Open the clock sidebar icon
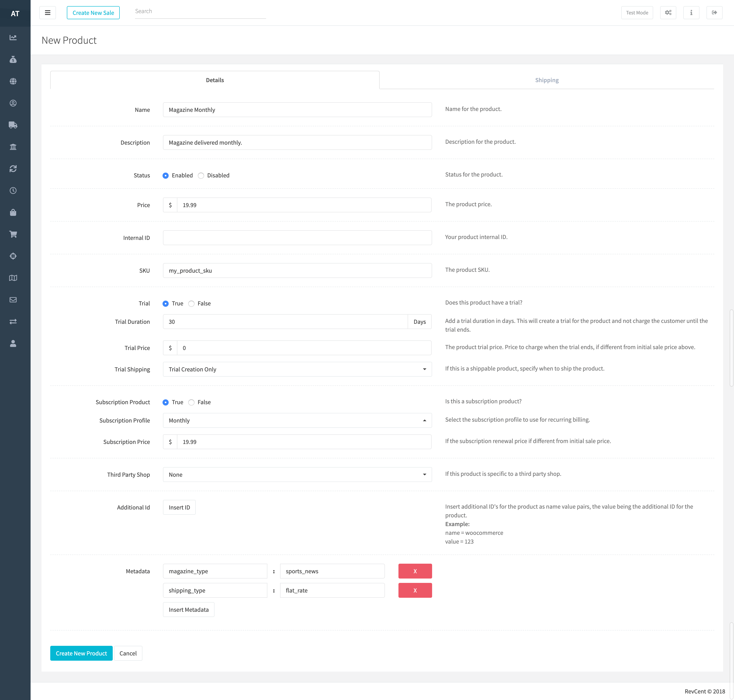 point(13,191)
